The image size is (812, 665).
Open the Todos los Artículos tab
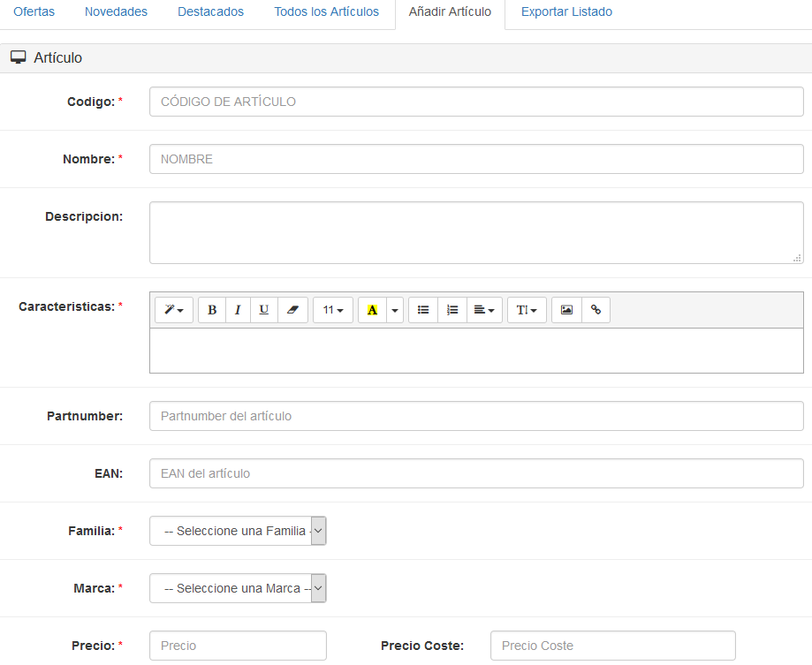(x=326, y=12)
